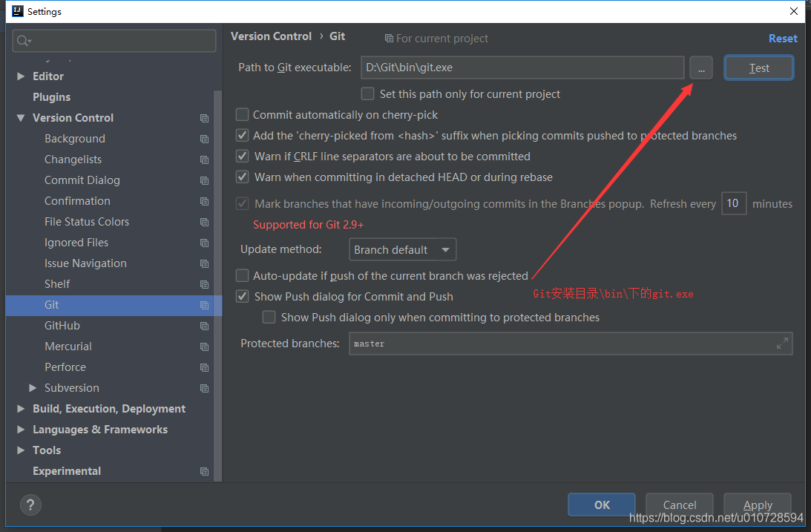811x532 pixels.
Task: Click the project-level icon beside Background
Action: (204, 139)
